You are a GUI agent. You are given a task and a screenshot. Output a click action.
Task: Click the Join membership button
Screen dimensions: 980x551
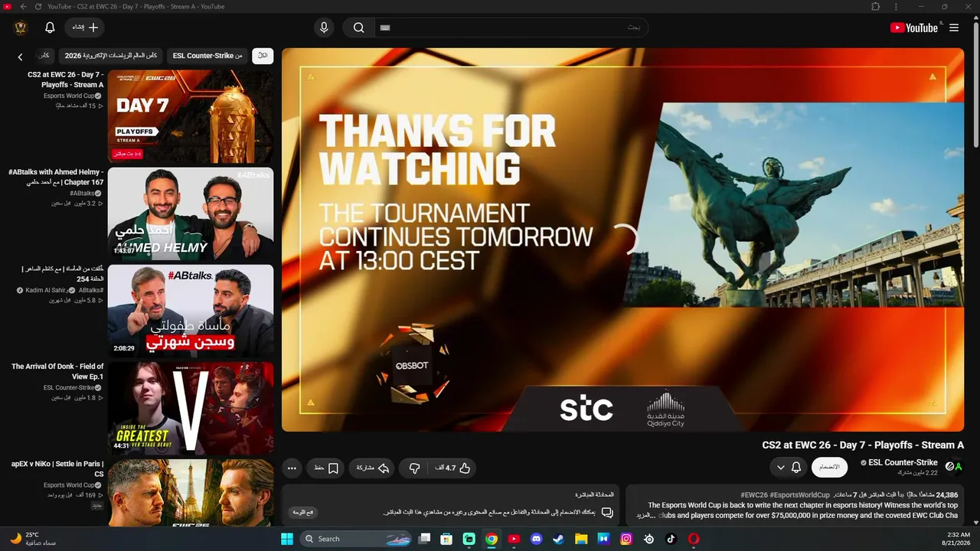(x=829, y=467)
